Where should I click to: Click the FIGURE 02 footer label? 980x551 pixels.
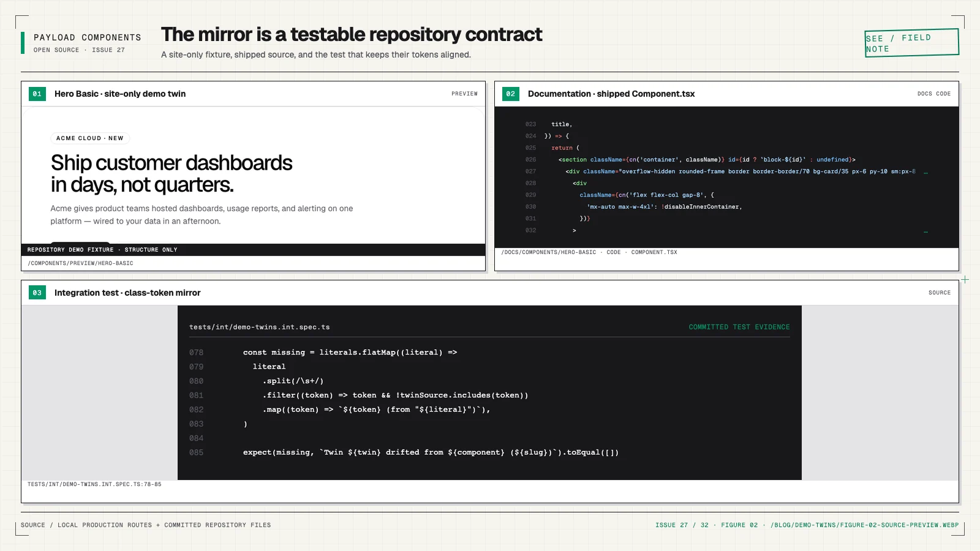click(739, 525)
